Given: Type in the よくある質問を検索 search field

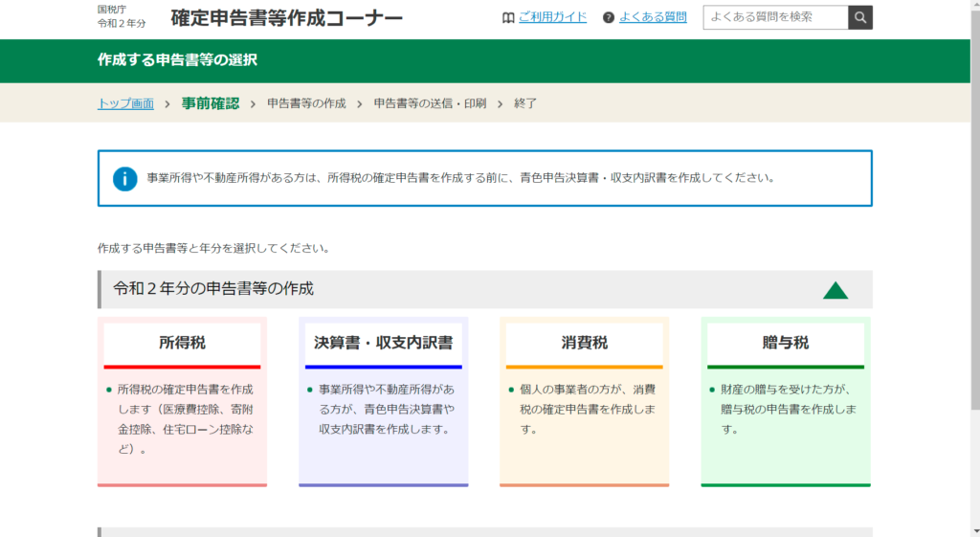Looking at the screenshot, I should coord(775,17).
